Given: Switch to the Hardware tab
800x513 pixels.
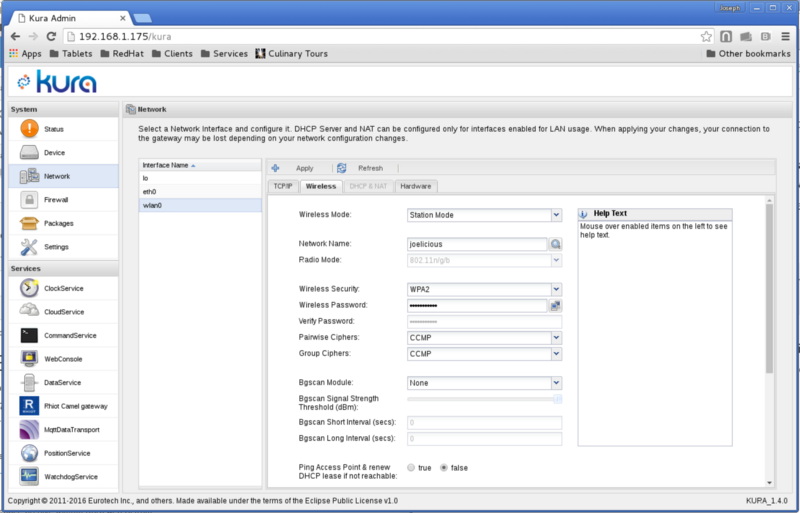Looking at the screenshot, I should 416,186.
